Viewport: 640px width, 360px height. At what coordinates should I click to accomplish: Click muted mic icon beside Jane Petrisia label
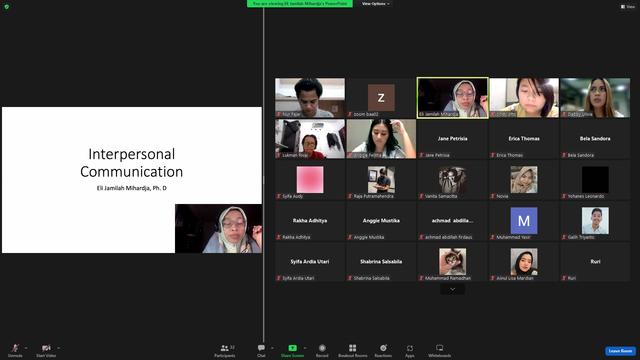pos(422,155)
